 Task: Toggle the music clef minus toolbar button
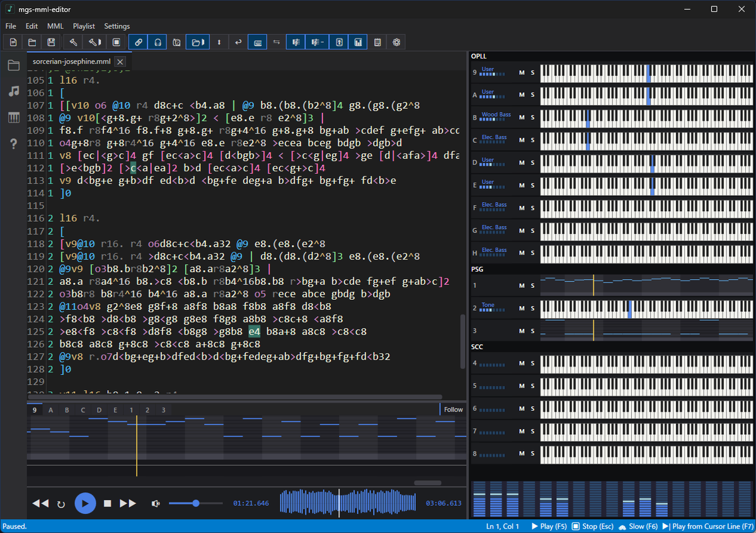[x=316, y=42]
